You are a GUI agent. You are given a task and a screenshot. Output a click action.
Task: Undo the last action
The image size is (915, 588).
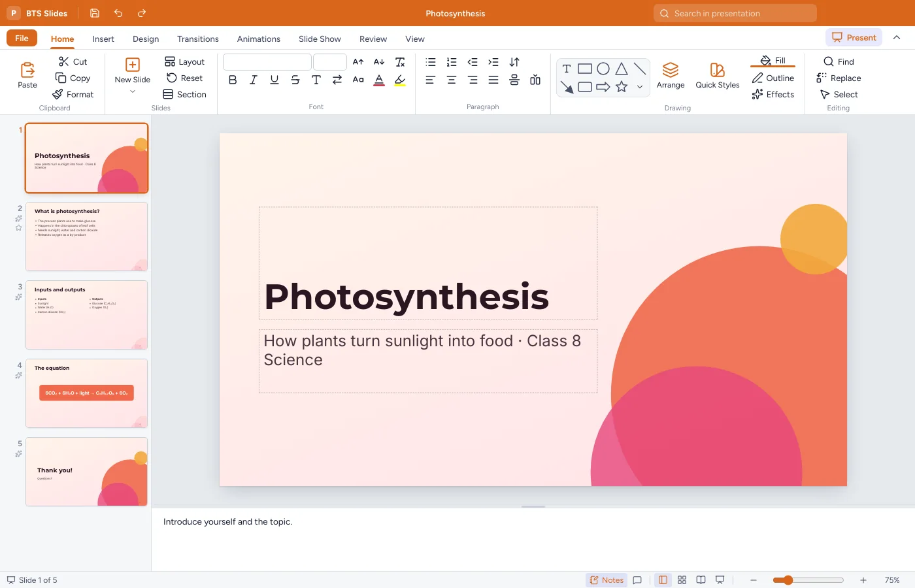pos(118,13)
